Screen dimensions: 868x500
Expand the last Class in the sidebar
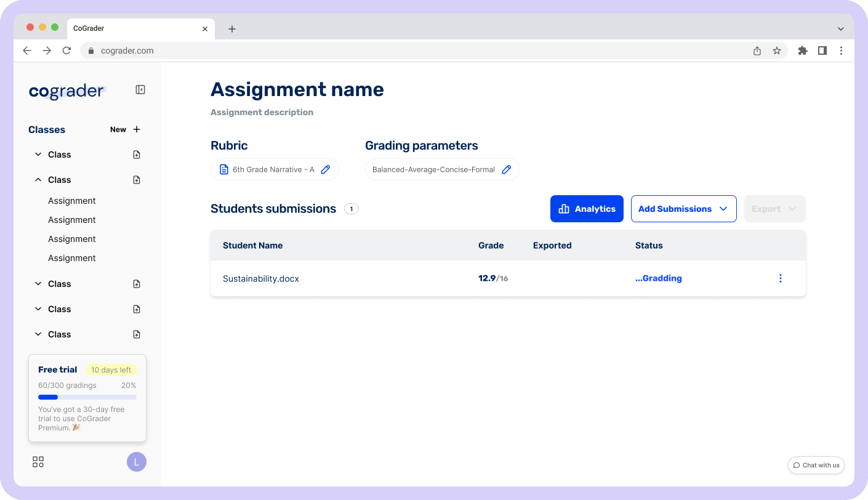pyautogui.click(x=38, y=334)
